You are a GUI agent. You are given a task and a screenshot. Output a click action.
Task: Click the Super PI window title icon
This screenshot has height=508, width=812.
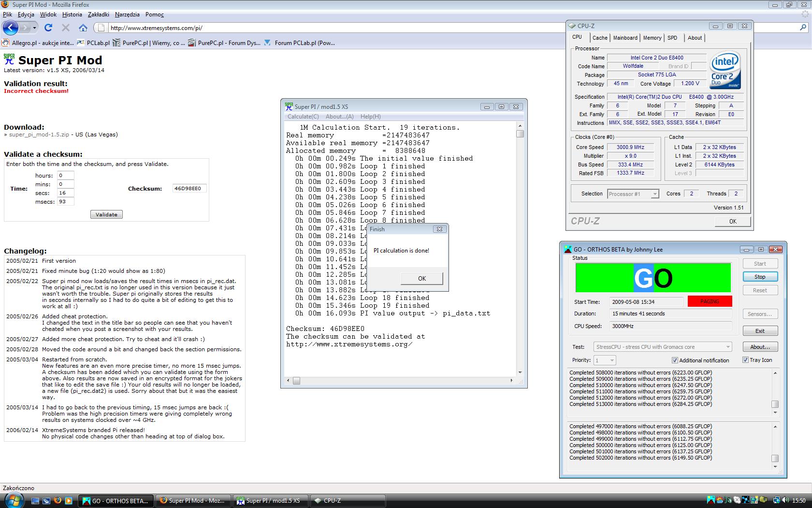pyautogui.click(x=289, y=106)
